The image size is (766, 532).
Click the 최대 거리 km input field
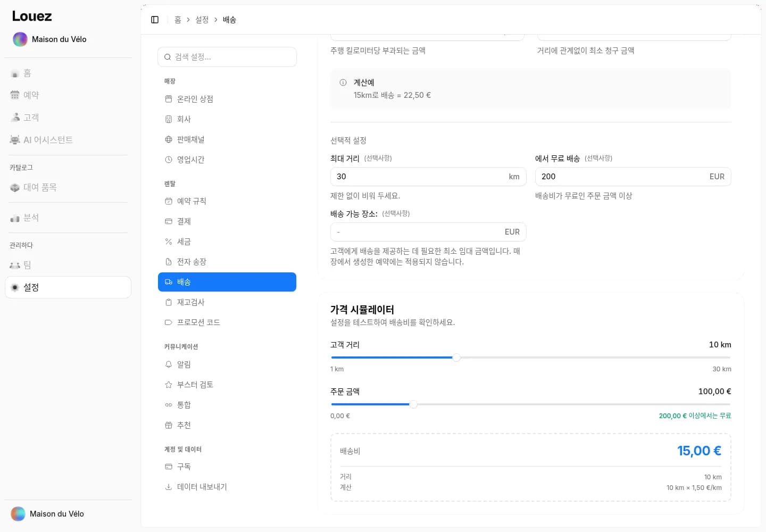click(428, 177)
